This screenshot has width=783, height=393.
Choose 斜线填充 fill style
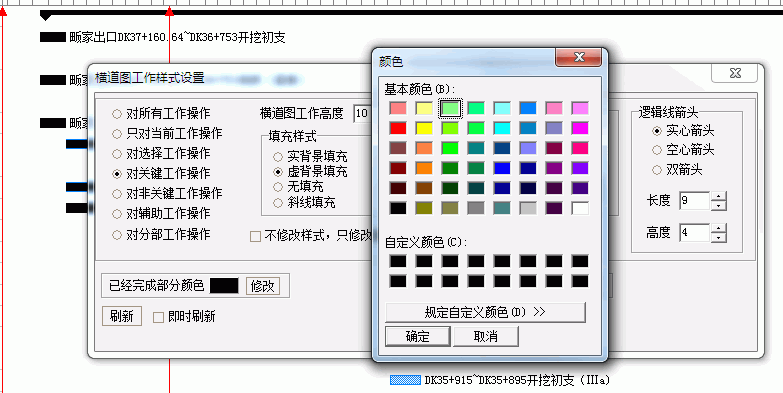278,203
